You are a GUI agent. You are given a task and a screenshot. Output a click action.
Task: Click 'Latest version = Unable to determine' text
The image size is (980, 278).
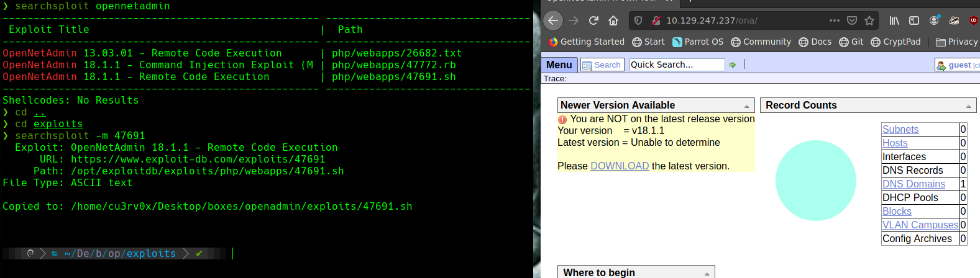pyautogui.click(x=639, y=142)
